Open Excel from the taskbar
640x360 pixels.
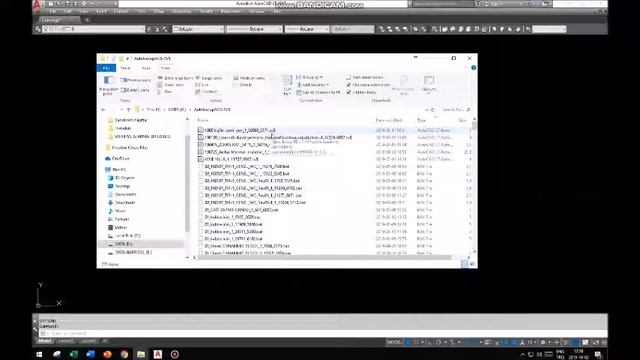click(73, 354)
